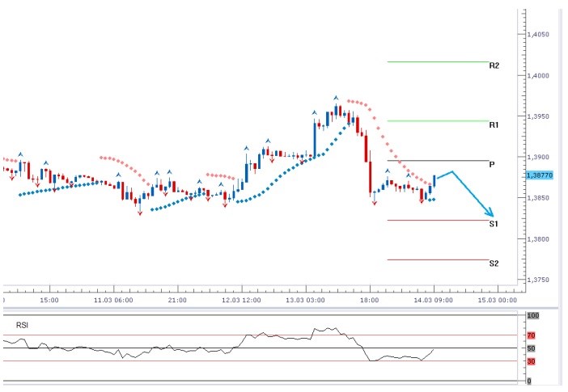Click the grey pivot P line
The width and height of the screenshot is (568, 392).
pyautogui.click(x=438, y=160)
